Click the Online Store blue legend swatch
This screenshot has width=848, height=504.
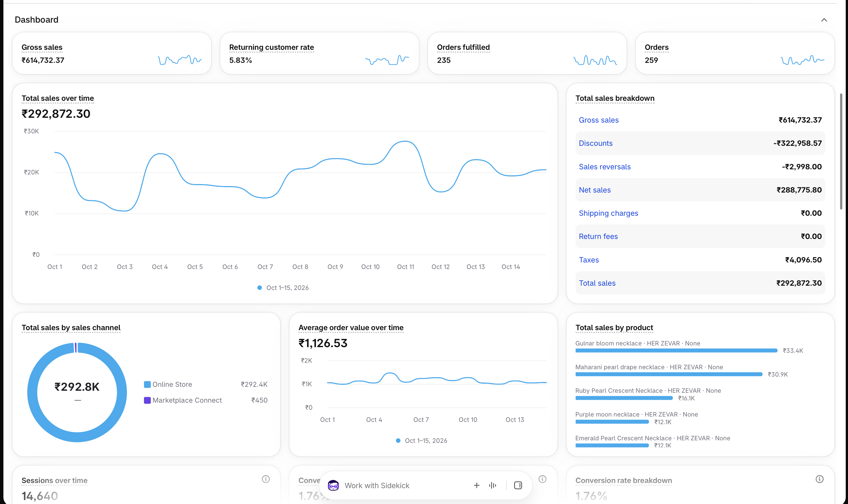tap(147, 385)
